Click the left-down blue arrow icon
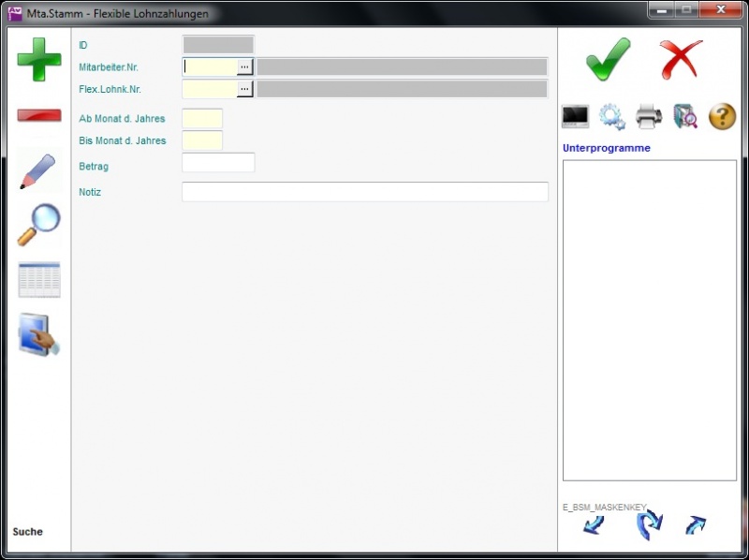 [594, 525]
